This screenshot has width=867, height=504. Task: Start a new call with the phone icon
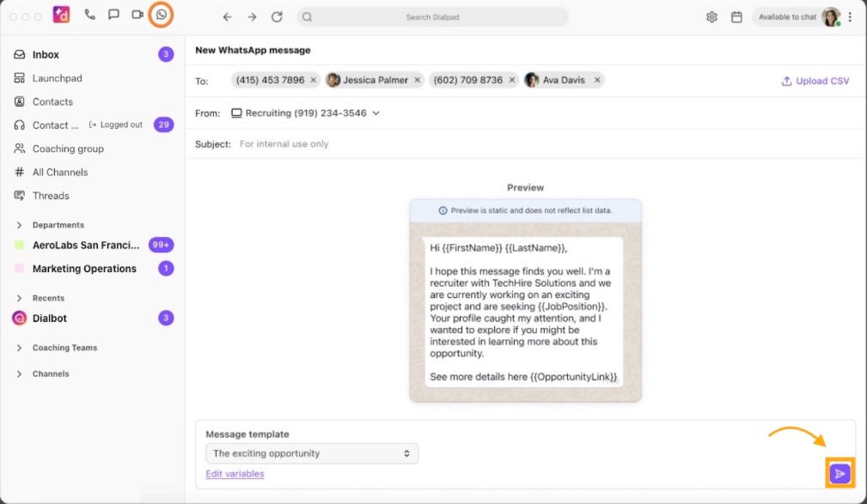(89, 15)
